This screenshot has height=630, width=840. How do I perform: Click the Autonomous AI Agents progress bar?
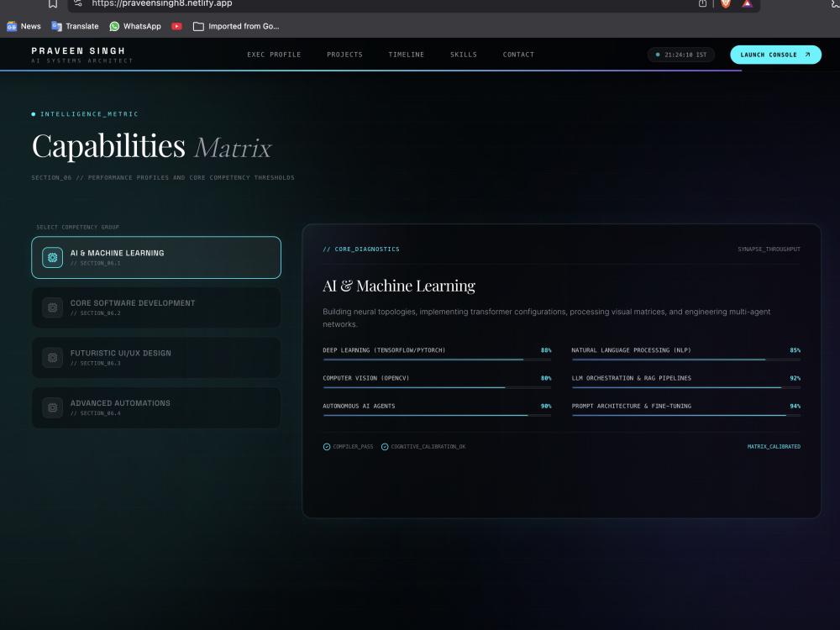click(x=437, y=415)
